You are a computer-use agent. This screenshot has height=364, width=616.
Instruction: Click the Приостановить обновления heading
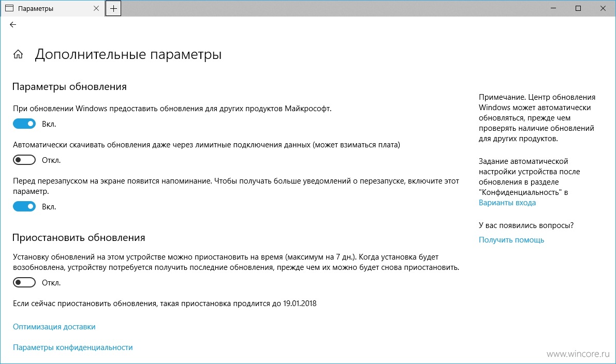[79, 238]
